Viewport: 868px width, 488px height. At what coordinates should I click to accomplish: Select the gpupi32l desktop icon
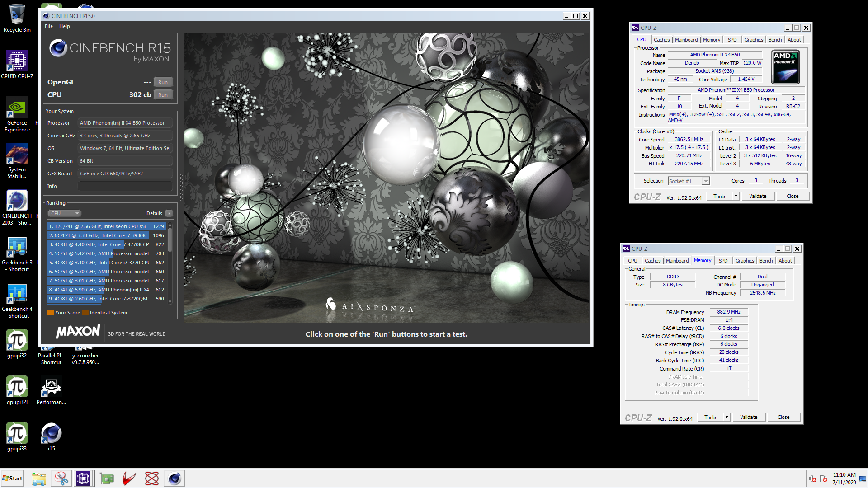click(x=17, y=390)
